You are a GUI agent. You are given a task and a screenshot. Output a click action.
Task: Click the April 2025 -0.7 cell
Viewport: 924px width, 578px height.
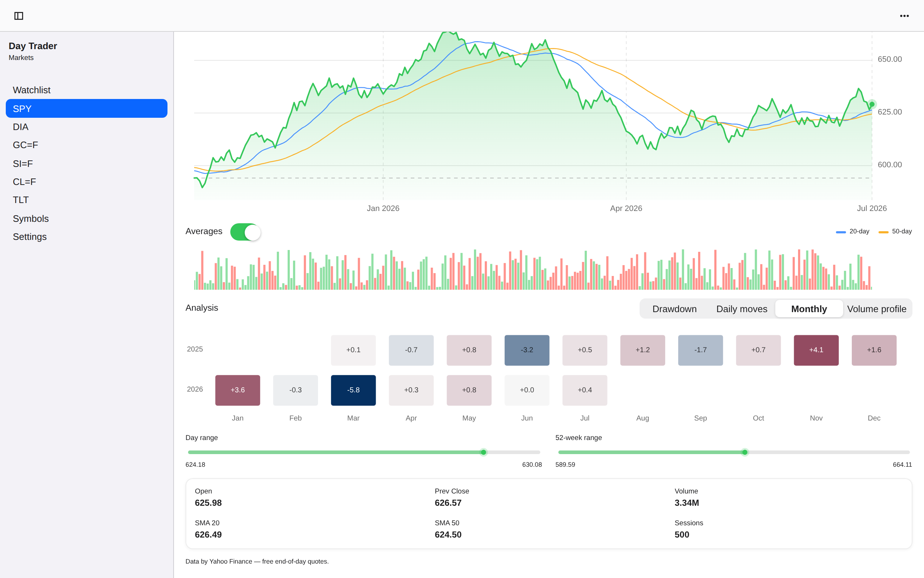(x=411, y=350)
